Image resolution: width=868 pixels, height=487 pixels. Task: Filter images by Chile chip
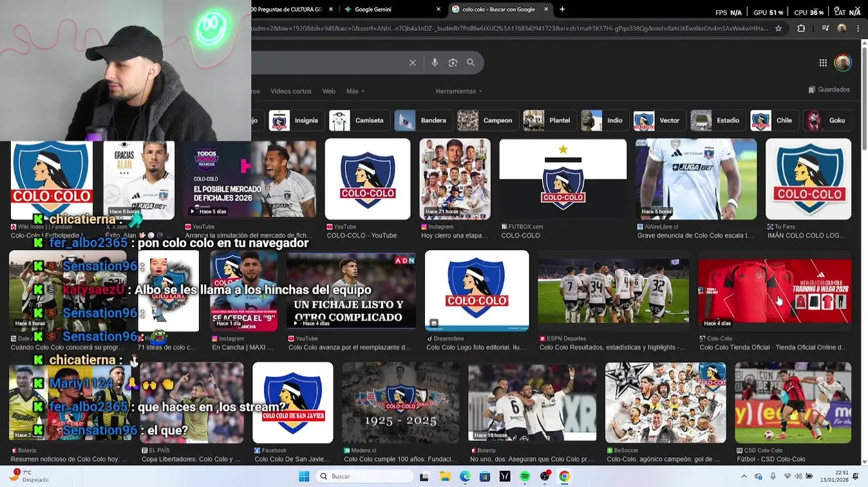[x=773, y=120]
